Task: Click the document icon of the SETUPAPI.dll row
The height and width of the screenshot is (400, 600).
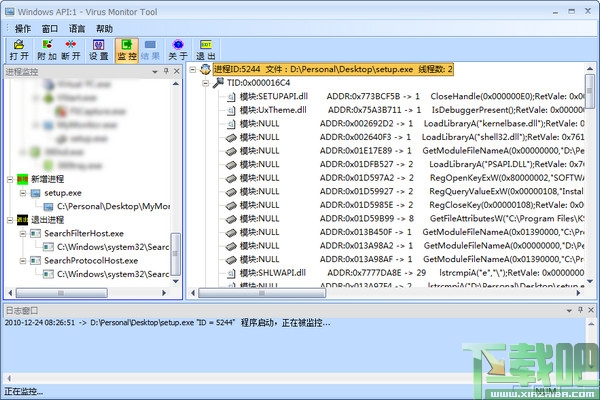Action: tap(231, 97)
